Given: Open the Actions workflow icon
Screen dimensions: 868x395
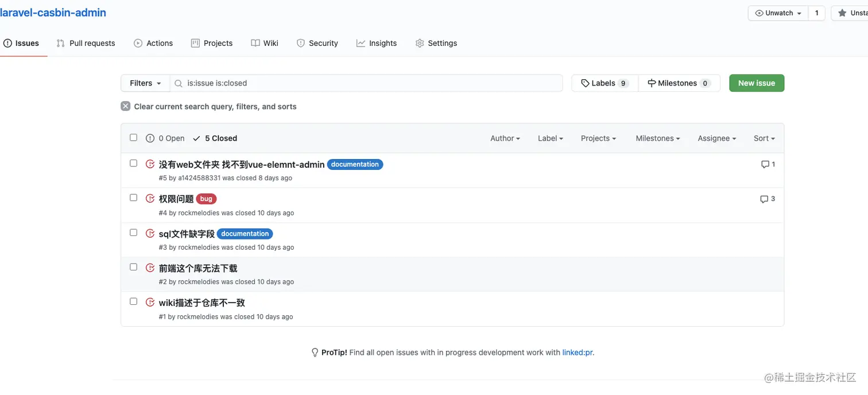Looking at the screenshot, I should 137,42.
